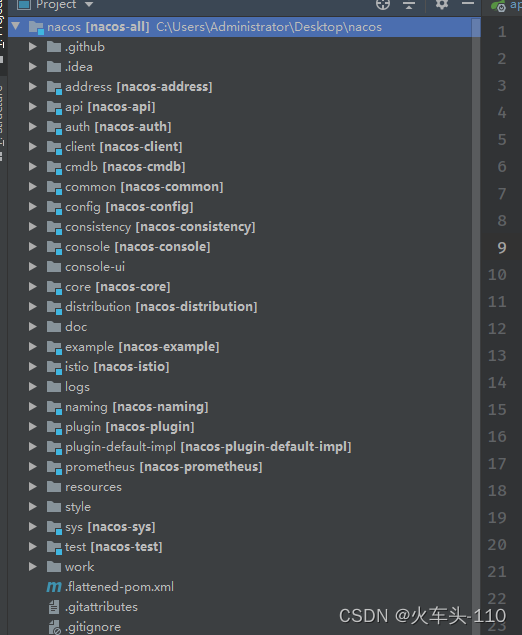Select the nacos-plugin module folder icon
The height and width of the screenshot is (635, 522).
pyautogui.click(x=54, y=427)
